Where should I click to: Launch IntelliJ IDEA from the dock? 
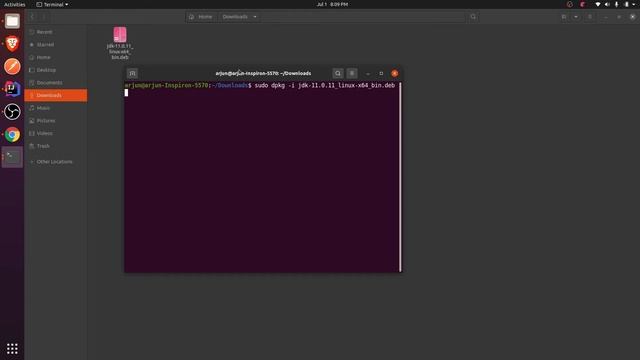point(12,89)
